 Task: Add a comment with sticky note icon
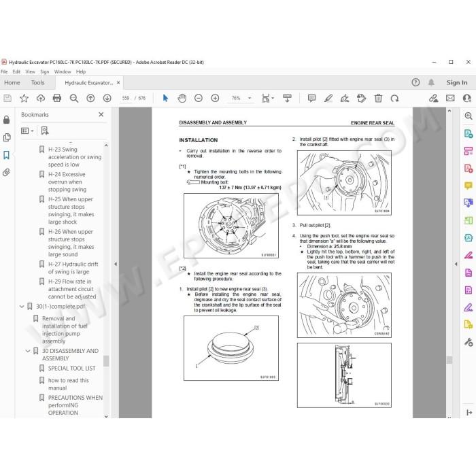click(x=311, y=98)
